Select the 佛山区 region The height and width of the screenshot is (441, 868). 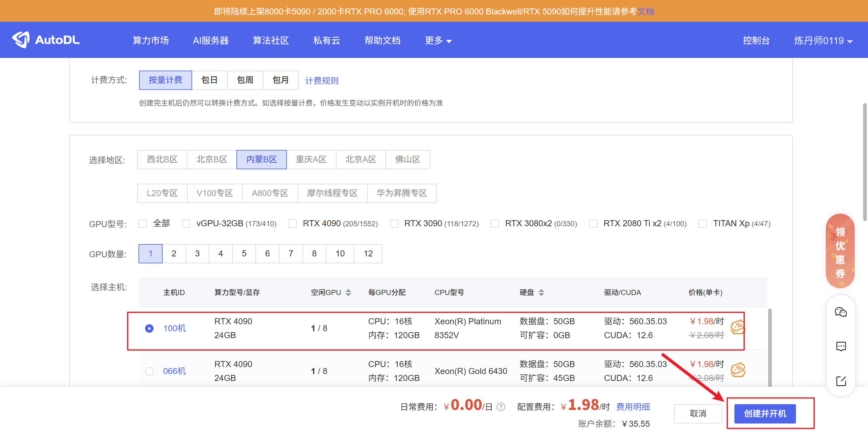coord(408,159)
